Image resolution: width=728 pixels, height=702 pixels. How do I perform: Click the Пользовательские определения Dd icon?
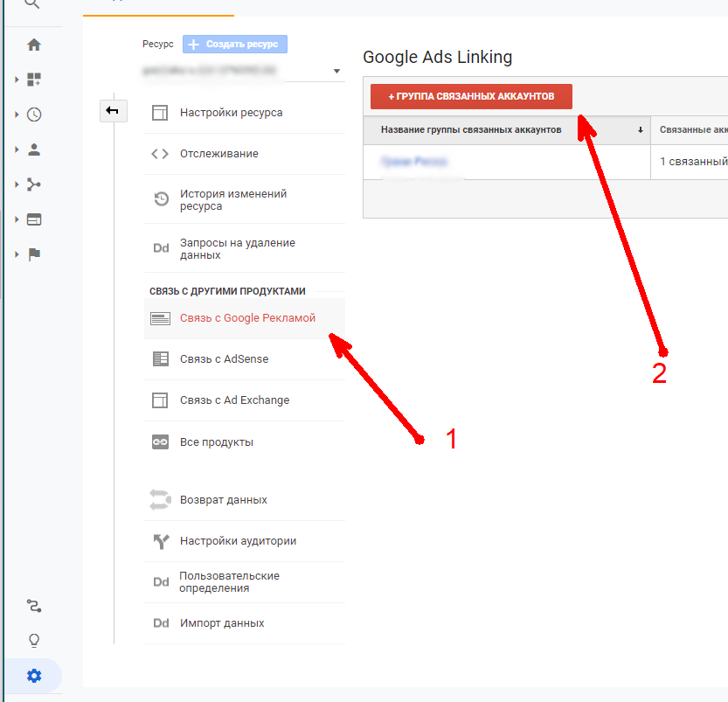point(161,582)
